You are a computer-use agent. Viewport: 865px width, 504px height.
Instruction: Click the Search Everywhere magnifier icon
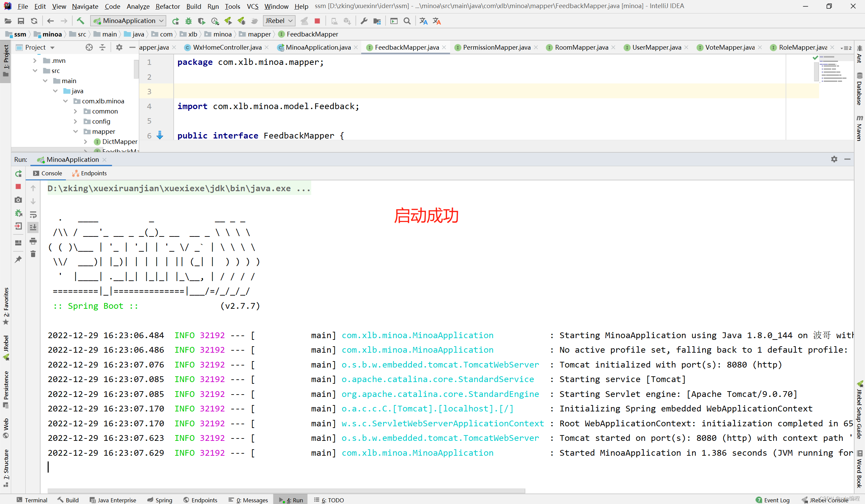pyautogui.click(x=407, y=21)
